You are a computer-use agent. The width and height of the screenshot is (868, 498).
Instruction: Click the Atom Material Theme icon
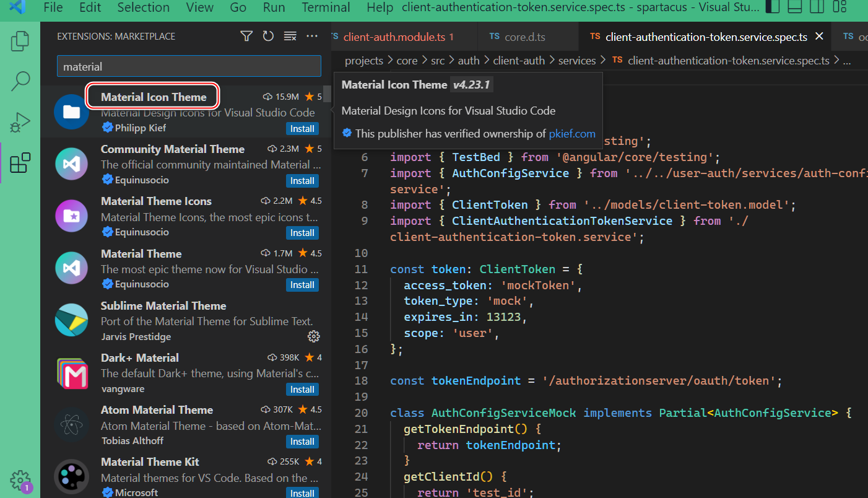[x=71, y=425]
